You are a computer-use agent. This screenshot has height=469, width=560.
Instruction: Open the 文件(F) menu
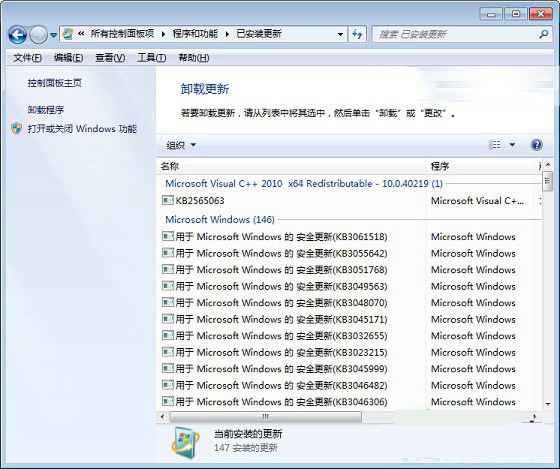coord(27,58)
